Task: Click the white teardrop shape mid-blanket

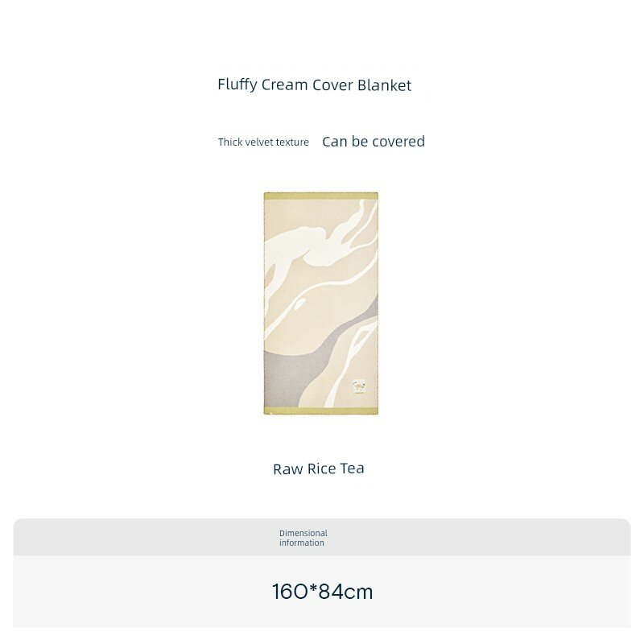Action: (x=299, y=304)
